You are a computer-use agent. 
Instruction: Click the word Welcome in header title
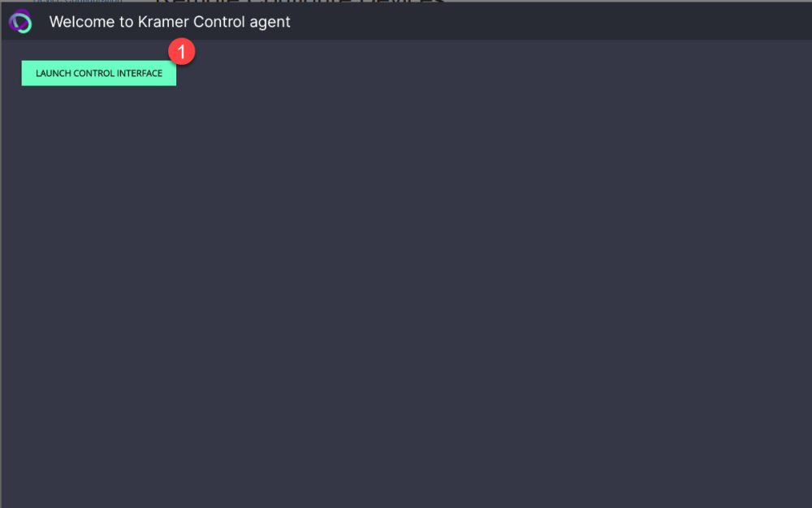81,22
